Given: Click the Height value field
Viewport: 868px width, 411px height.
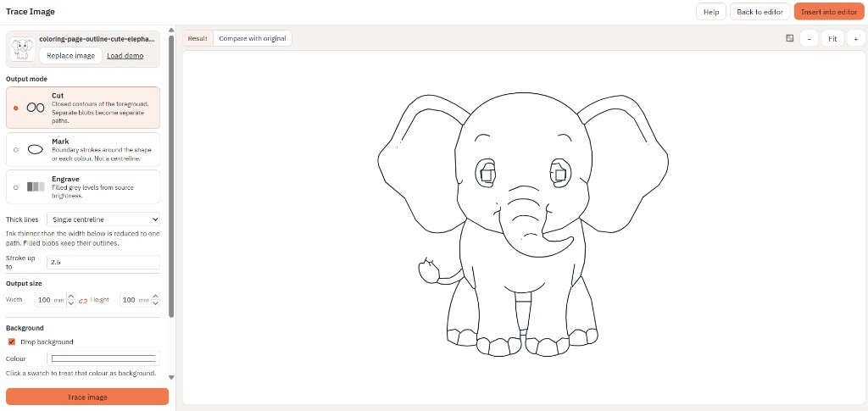Looking at the screenshot, I should 136,300.
